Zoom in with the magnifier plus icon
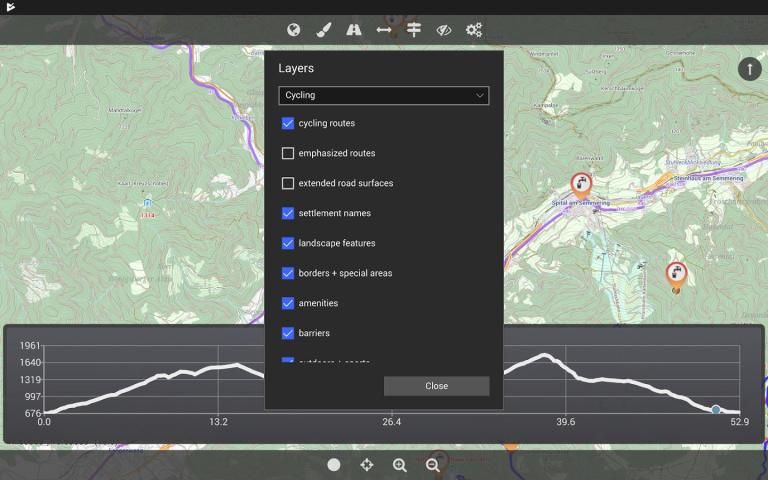 click(400, 465)
